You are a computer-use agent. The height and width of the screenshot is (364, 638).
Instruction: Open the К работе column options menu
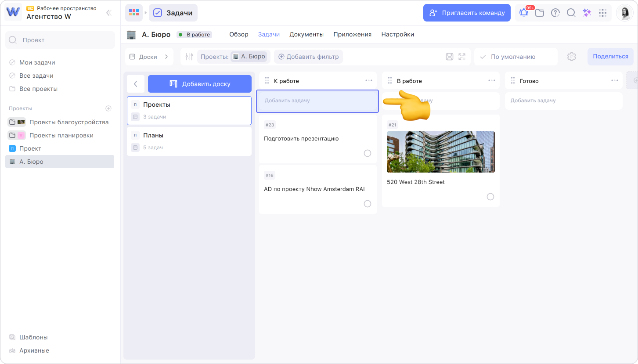pos(368,81)
